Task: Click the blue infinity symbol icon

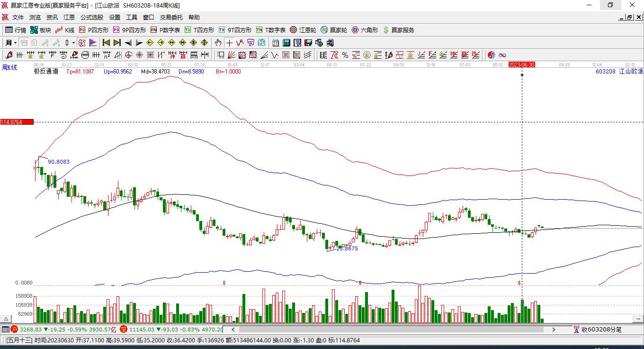Action: [502, 55]
